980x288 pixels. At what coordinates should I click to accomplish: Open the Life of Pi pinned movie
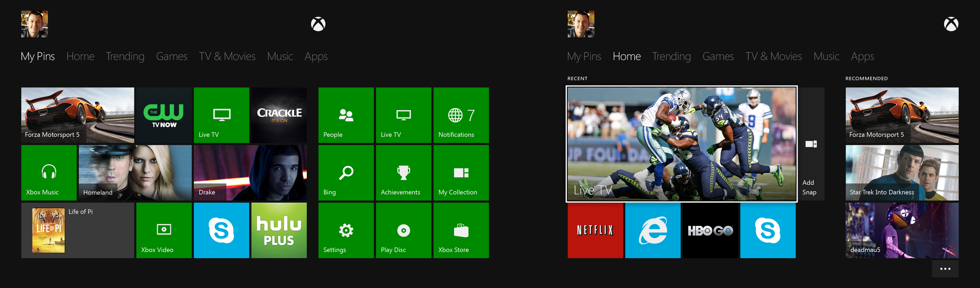click(77, 230)
